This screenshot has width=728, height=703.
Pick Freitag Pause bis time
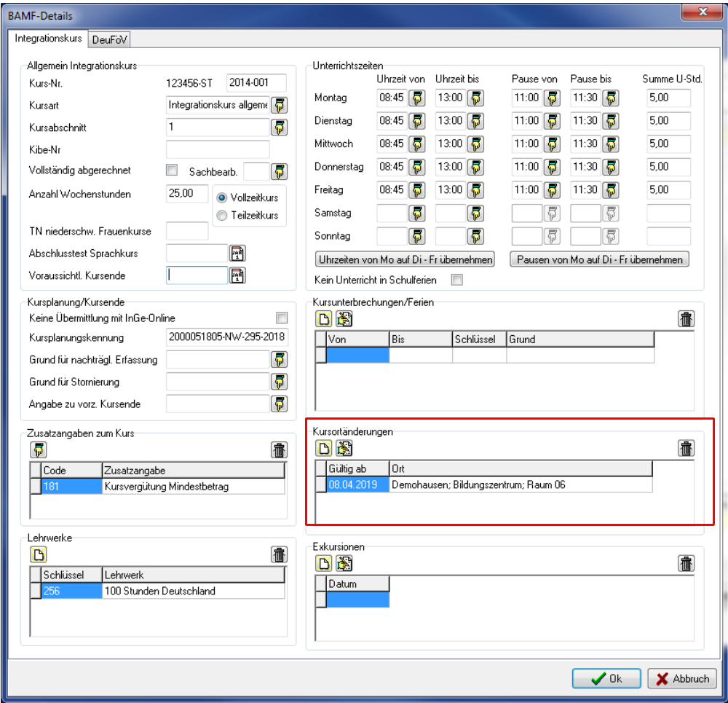click(611, 190)
